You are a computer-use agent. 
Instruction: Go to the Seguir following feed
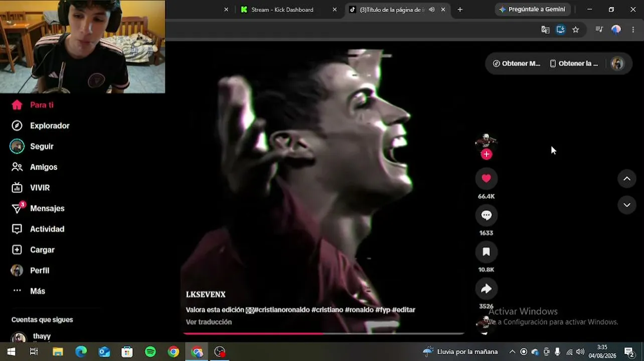pos(32,146)
